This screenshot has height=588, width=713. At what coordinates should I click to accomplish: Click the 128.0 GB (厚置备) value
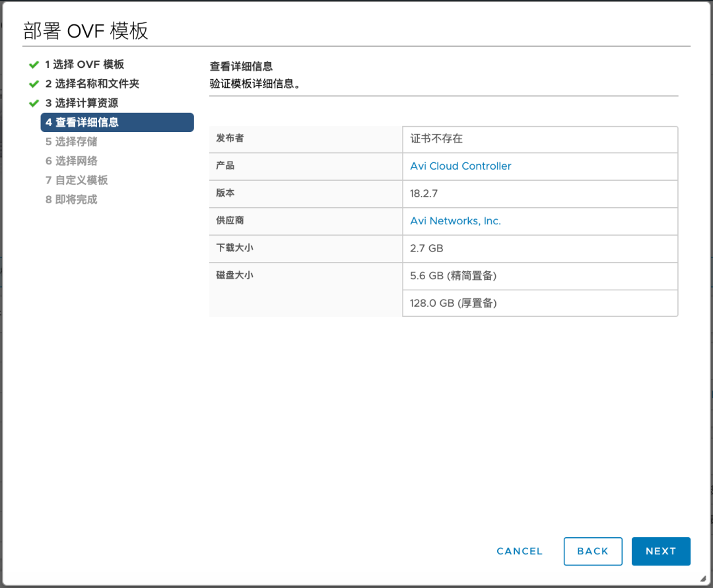coord(453,303)
